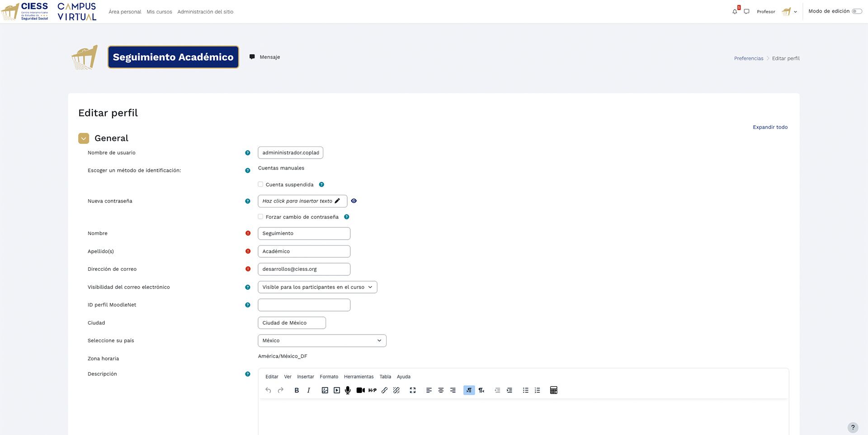Click the Expandir todo link
Image resolution: width=868 pixels, height=435 pixels.
click(x=770, y=127)
